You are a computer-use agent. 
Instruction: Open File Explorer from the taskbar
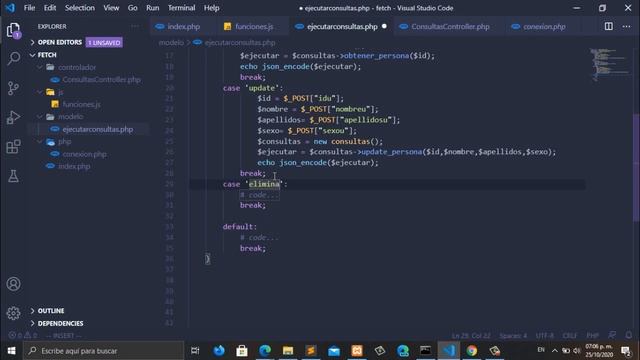point(288,351)
